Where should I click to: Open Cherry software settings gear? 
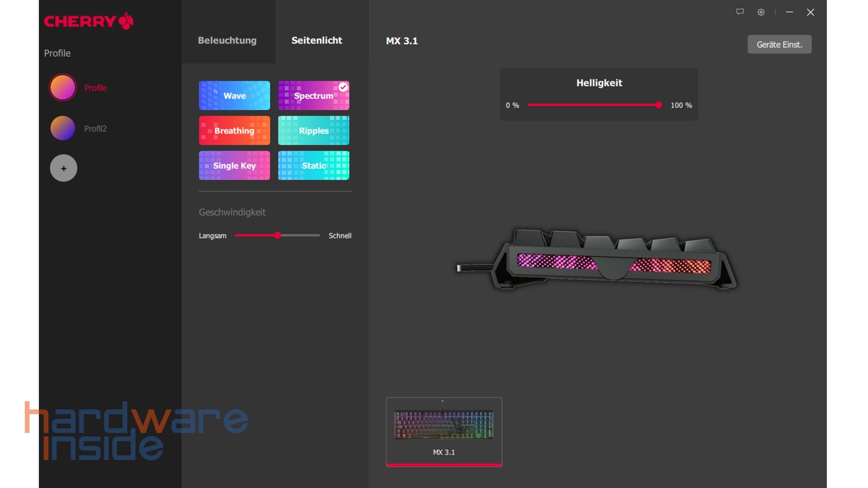761,13
